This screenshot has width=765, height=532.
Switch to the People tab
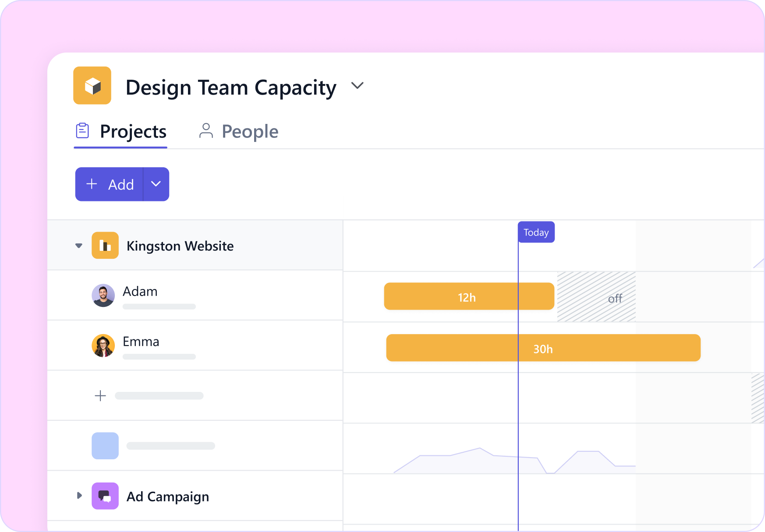(250, 131)
